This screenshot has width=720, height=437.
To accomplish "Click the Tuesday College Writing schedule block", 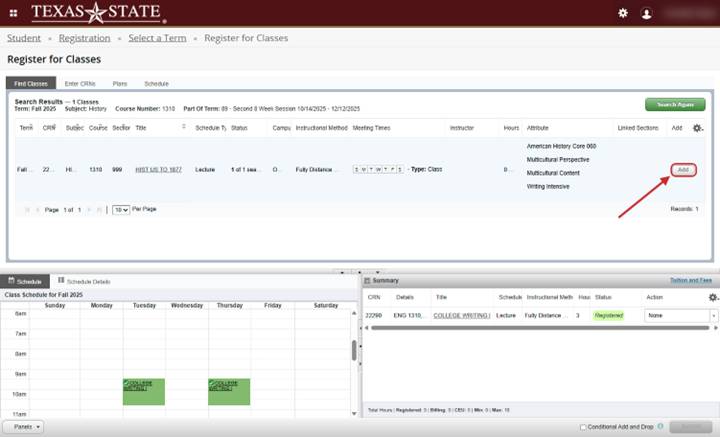I will point(144,391).
